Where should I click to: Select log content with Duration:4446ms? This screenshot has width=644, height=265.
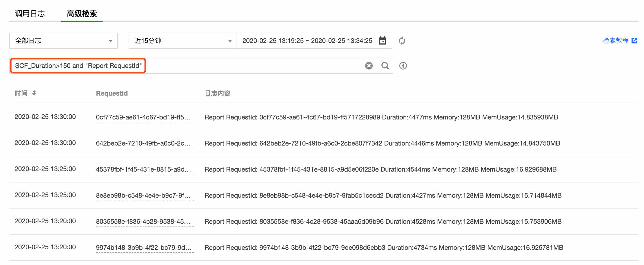pyautogui.click(x=382, y=143)
